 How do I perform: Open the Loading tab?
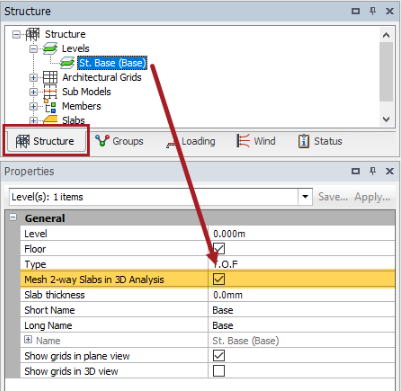pyautogui.click(x=191, y=141)
